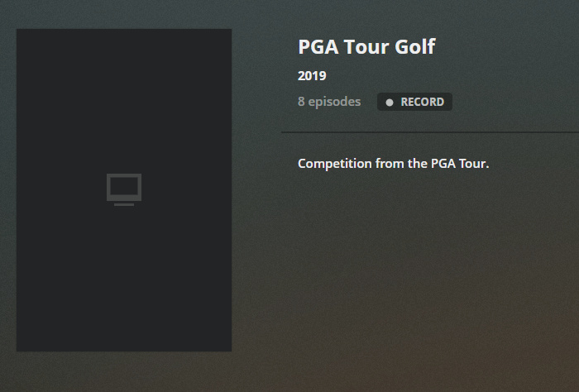This screenshot has width=579, height=392.
Task: Click the divider line below the Record button
Action: click(430, 132)
